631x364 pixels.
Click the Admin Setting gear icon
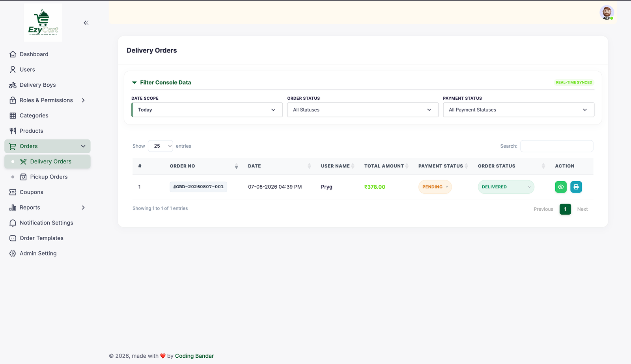[x=13, y=254]
